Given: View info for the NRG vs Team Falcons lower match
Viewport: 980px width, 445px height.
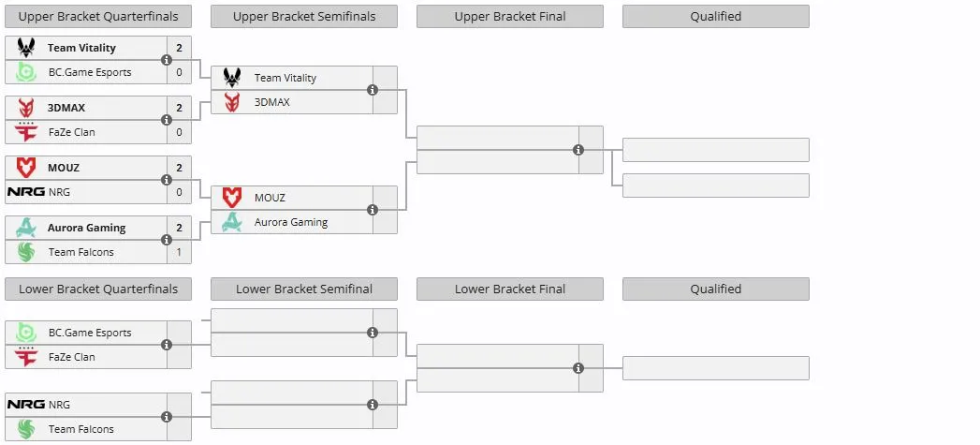Looking at the screenshot, I should (167, 417).
